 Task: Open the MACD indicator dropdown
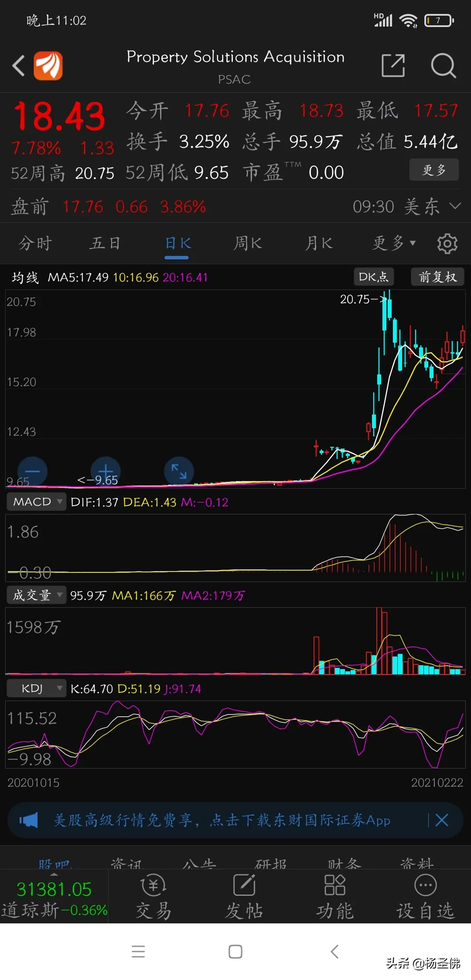click(36, 502)
